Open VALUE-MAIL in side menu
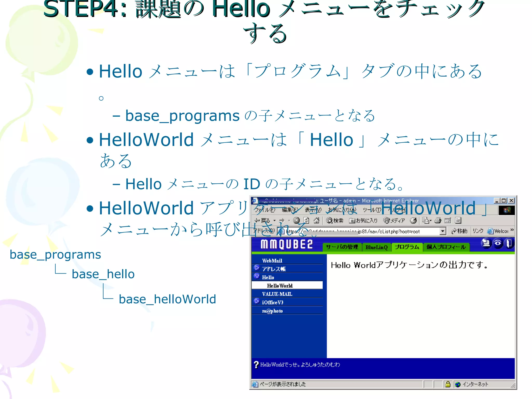The width and height of the screenshot is (532, 399). coord(277,294)
